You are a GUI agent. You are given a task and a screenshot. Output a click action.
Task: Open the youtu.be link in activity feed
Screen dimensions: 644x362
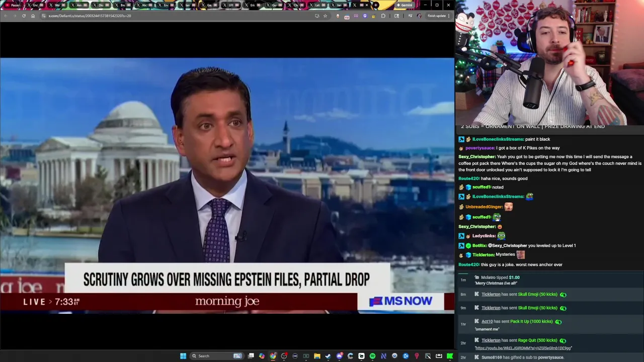point(523,348)
